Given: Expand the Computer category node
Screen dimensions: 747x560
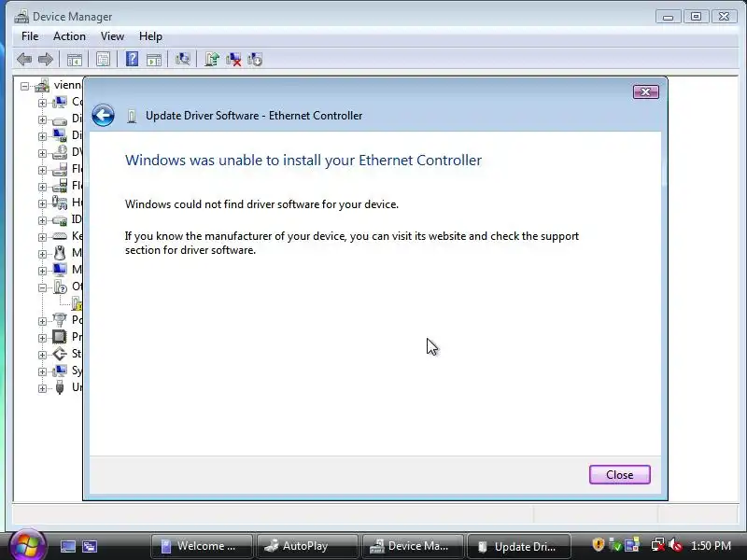Looking at the screenshot, I should pyautogui.click(x=42, y=103).
